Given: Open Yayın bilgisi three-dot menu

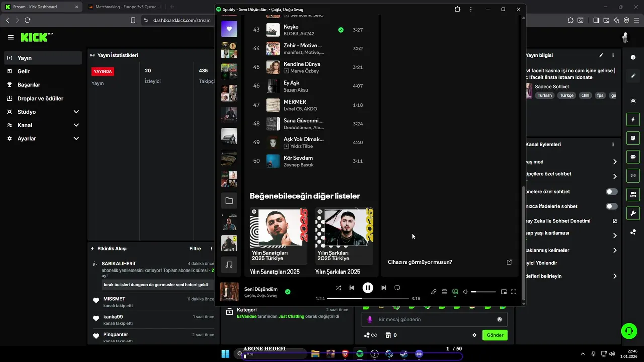Looking at the screenshot, I should (613, 55).
